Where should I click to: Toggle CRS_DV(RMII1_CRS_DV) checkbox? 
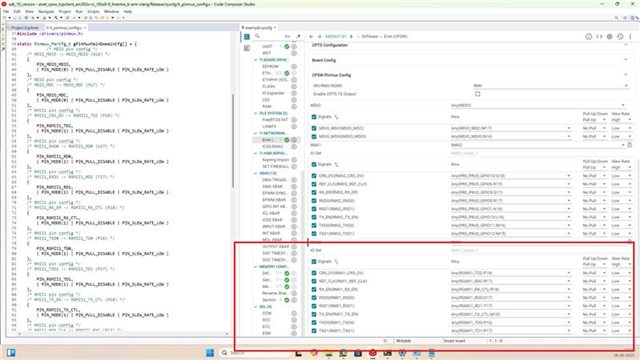(314, 273)
